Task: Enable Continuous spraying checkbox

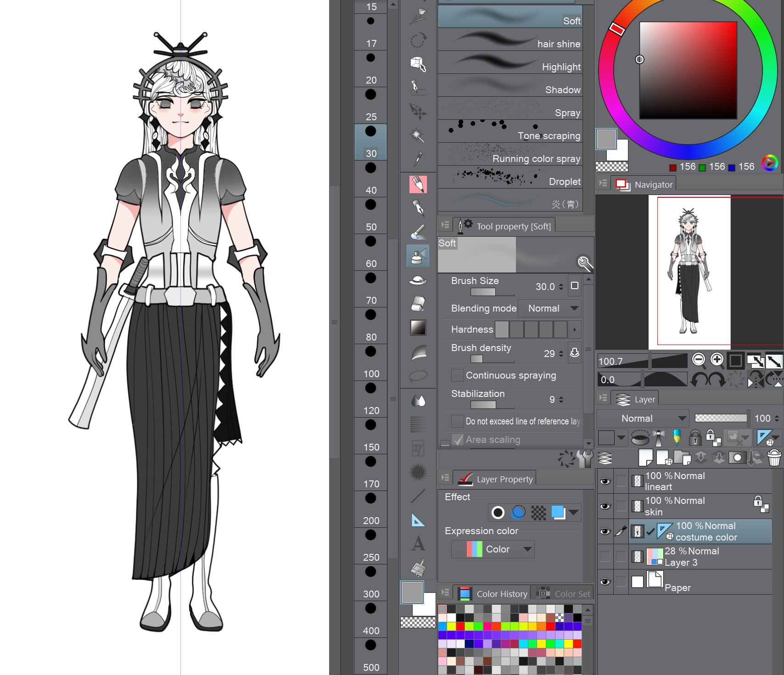Action: 457,375
